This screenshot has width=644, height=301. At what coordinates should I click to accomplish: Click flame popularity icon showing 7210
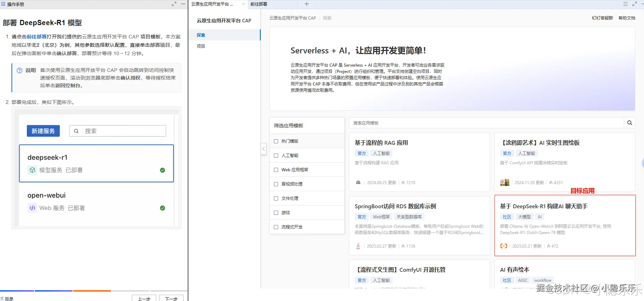(403, 183)
